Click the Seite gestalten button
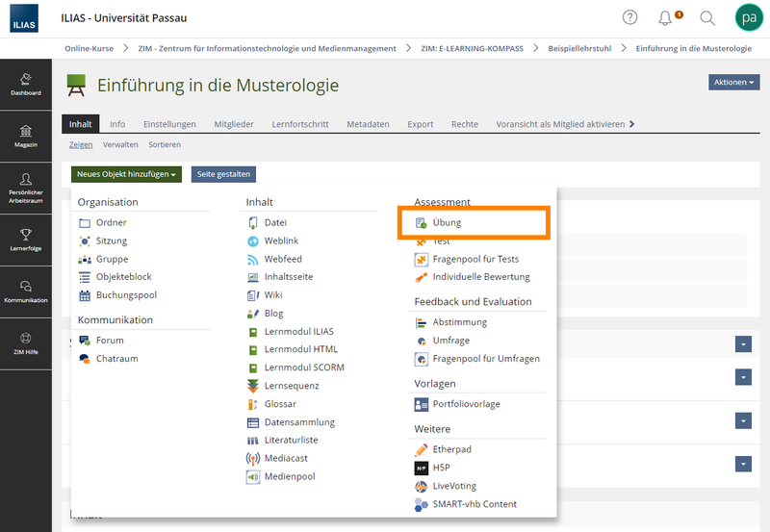Image resolution: width=770 pixels, height=532 pixels. tap(223, 174)
